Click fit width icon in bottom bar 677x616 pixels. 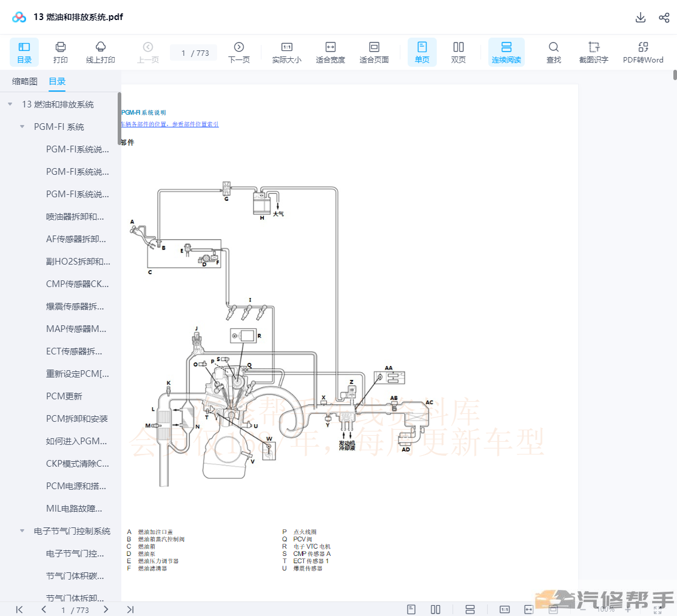tap(528, 609)
